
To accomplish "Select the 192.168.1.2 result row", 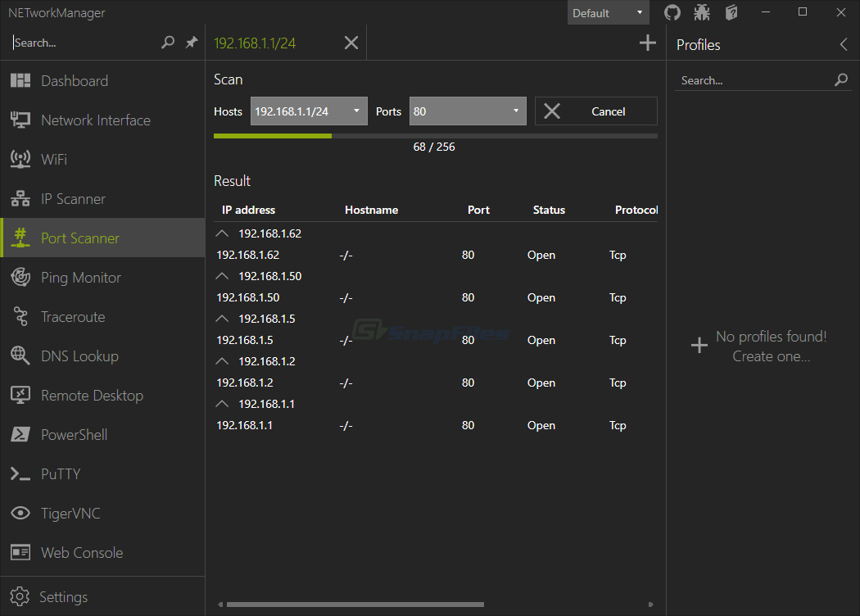I will pos(436,383).
